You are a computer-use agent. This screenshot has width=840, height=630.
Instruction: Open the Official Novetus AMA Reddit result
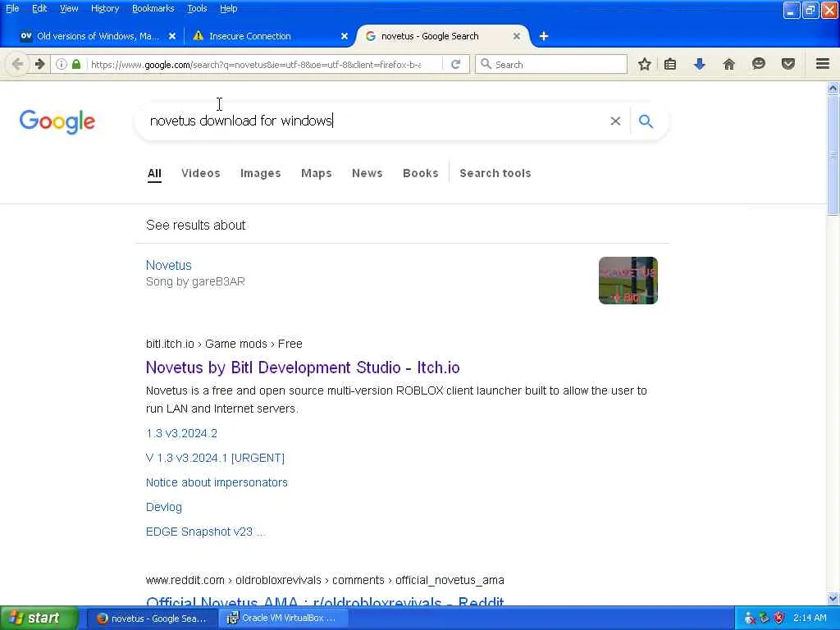pos(325,601)
